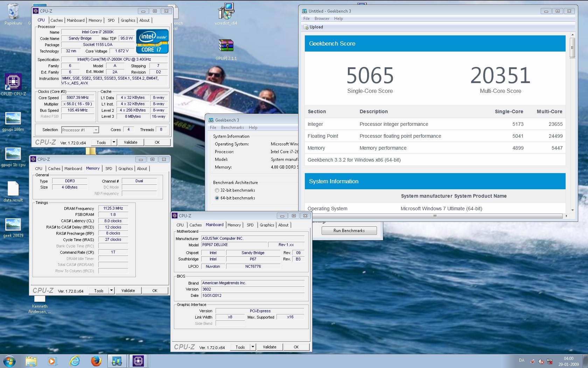Open the geek 20029 image file
The image size is (588, 368).
click(13, 228)
